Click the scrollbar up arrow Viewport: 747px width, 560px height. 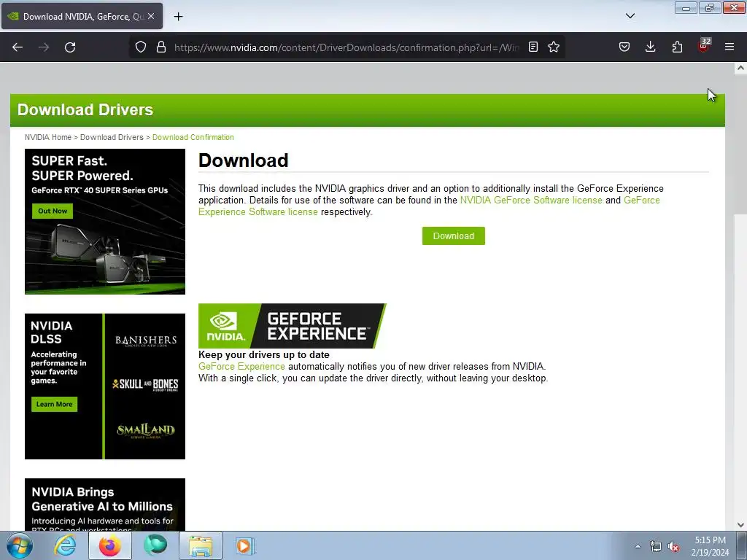point(740,68)
